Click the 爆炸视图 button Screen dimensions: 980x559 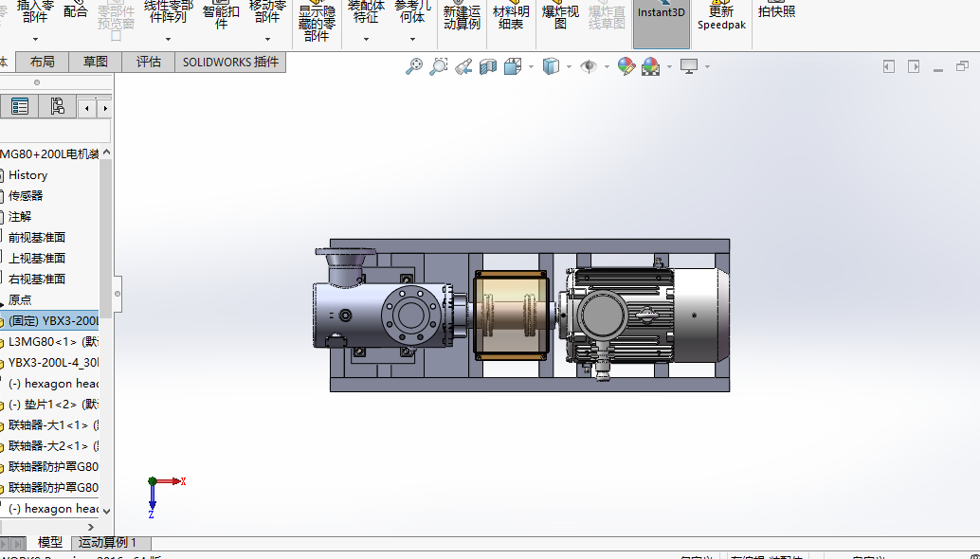point(560,17)
